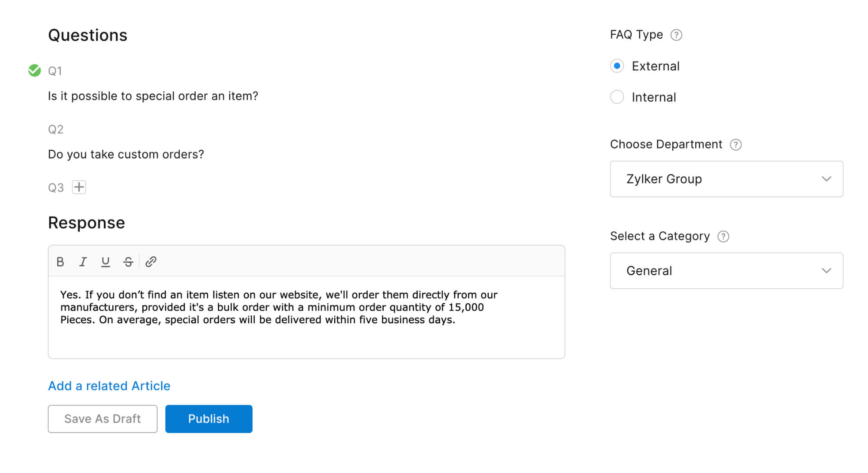This screenshot has height=473, width=868.
Task: Click the Choose Department label
Action: tap(667, 144)
